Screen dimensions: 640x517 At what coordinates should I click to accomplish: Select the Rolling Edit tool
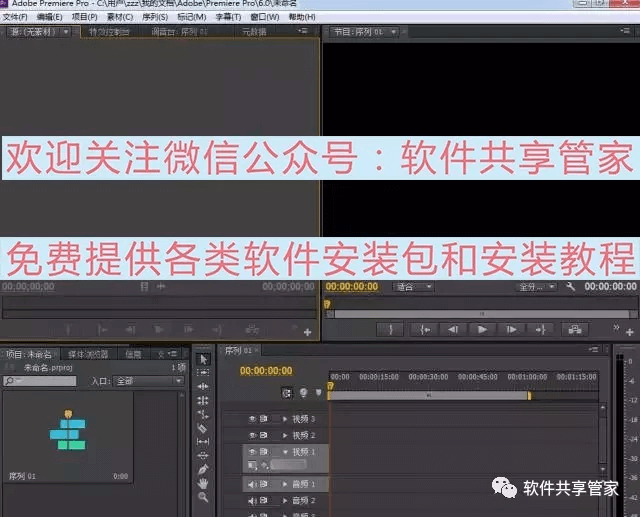tap(203, 400)
